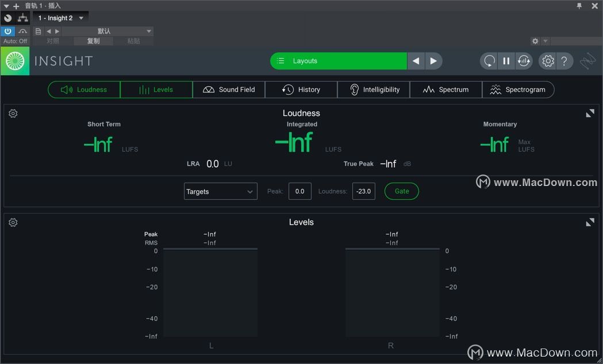Click the Loudness target value field
Screen dimensions: 603x364
pyautogui.click(x=363, y=191)
